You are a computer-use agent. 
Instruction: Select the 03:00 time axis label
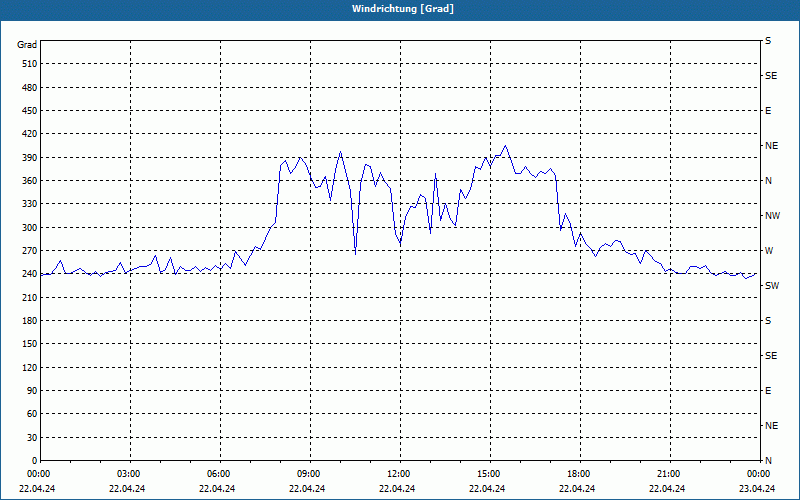[129, 474]
